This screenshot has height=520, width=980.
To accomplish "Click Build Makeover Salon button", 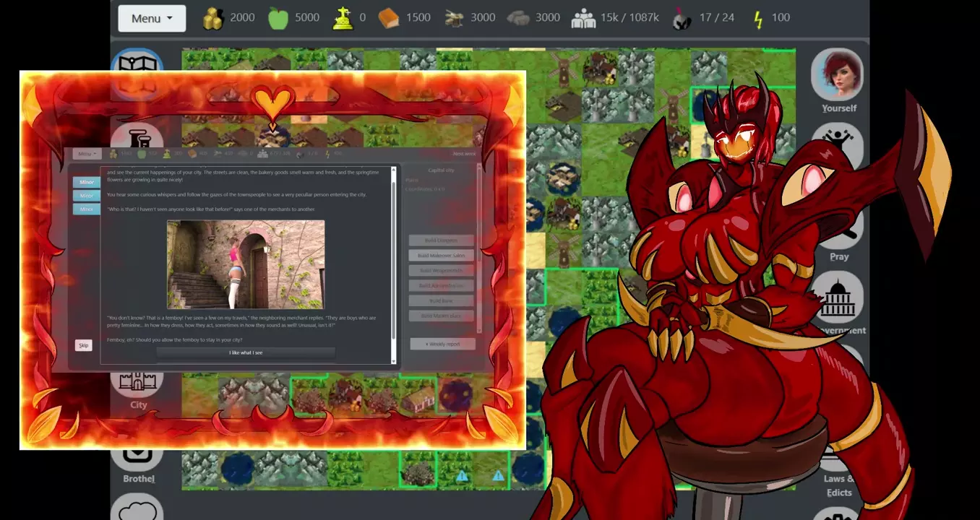I will [x=441, y=256].
